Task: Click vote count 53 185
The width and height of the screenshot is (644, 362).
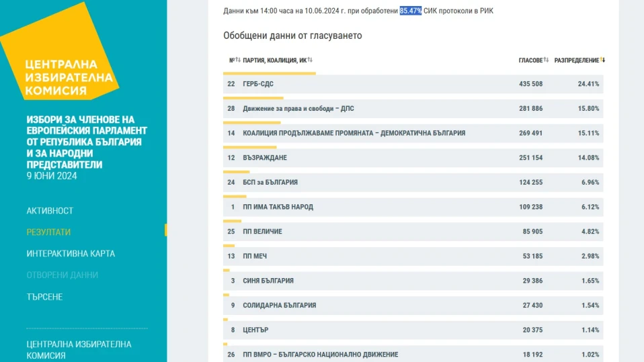Action: click(532, 256)
